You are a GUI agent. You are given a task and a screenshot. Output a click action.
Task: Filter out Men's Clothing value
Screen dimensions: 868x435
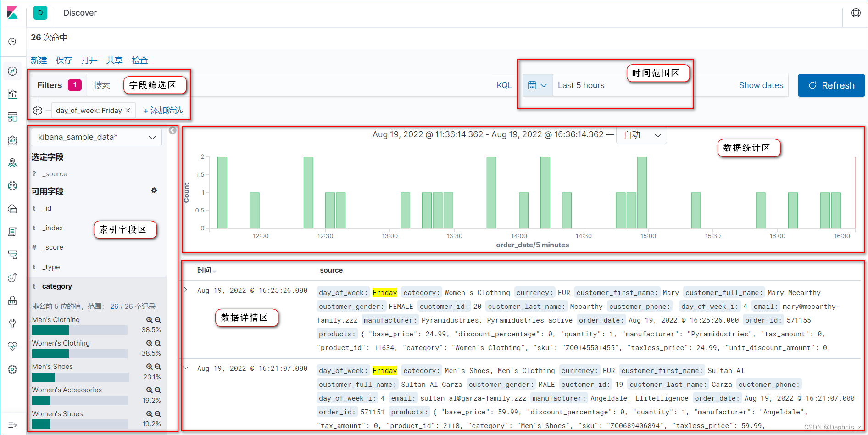click(158, 320)
